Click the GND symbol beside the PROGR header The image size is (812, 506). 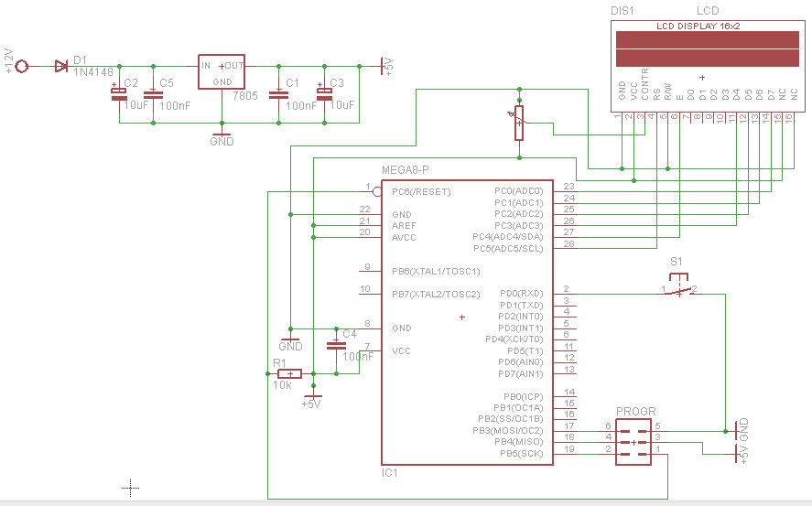coord(742,430)
